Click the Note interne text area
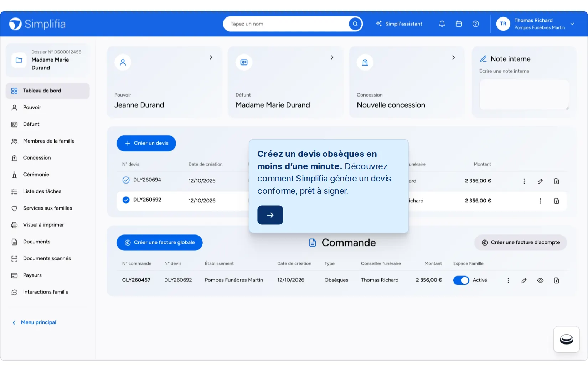The width and height of the screenshot is (588, 372). click(x=524, y=95)
